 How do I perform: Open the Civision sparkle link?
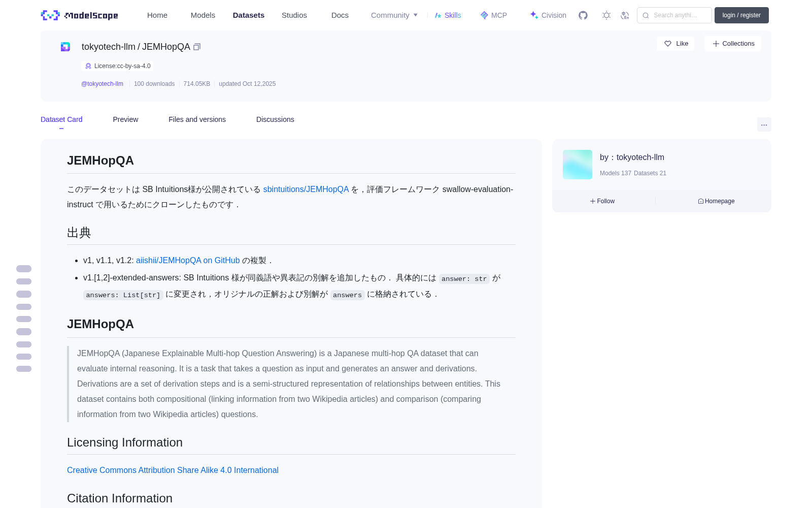tap(548, 15)
